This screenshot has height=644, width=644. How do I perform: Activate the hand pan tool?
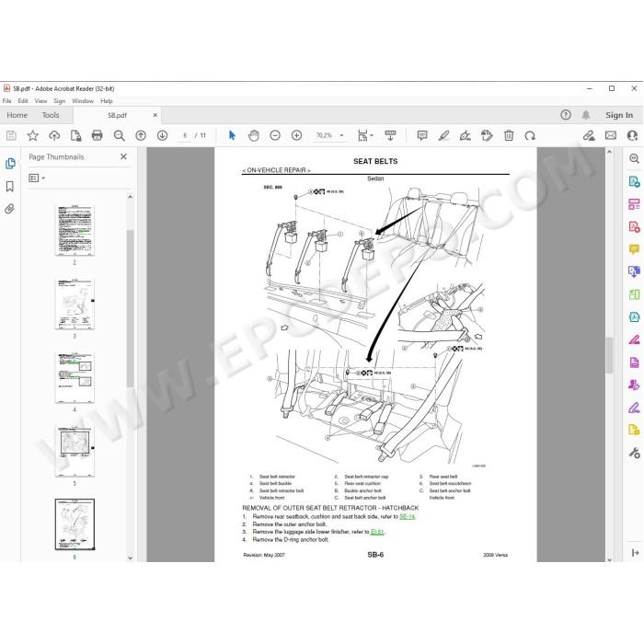click(x=253, y=135)
